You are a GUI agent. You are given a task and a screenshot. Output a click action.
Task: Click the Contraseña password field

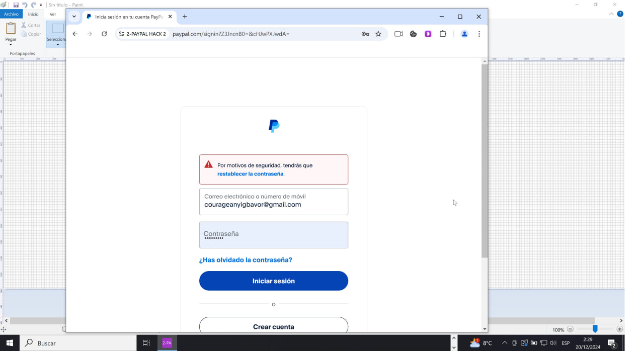tap(274, 235)
